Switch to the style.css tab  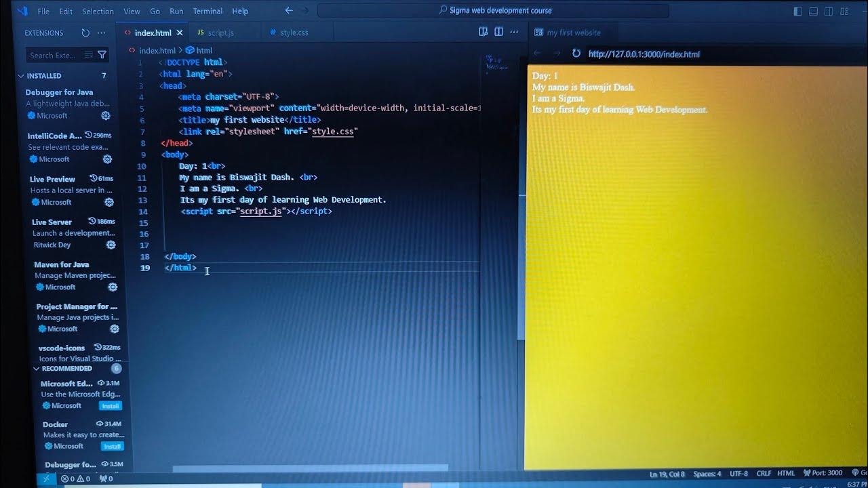click(x=294, y=33)
